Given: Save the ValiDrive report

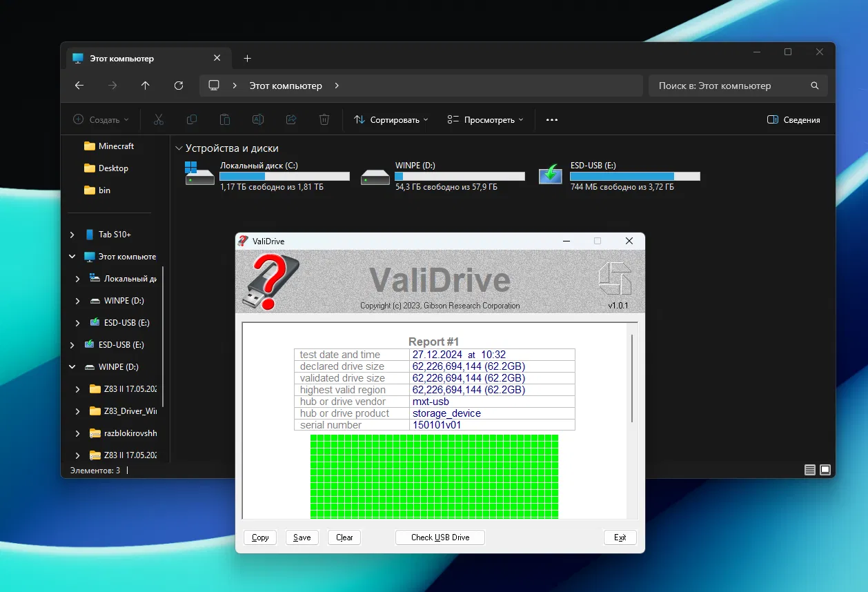Looking at the screenshot, I should coord(302,537).
